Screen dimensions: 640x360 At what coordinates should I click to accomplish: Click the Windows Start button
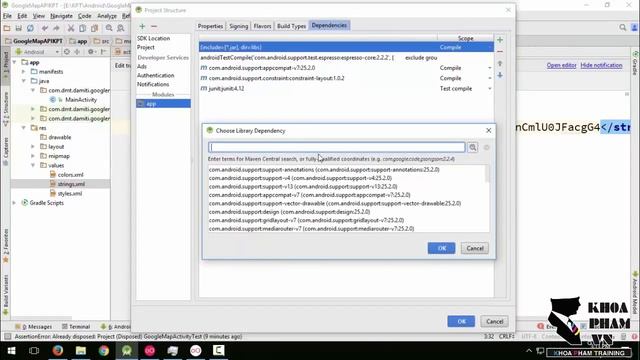tap(11, 351)
